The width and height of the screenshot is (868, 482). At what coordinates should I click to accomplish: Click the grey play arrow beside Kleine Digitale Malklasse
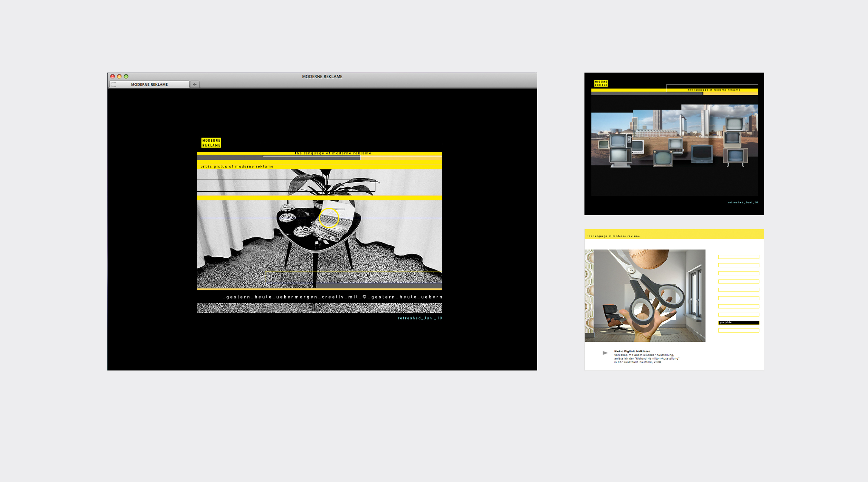point(605,353)
